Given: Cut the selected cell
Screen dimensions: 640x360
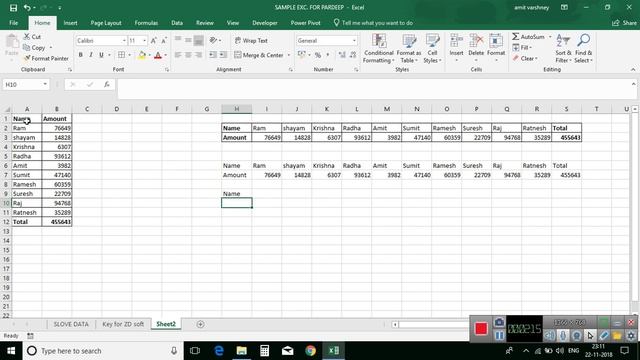Looking at the screenshot, I should point(32,37).
